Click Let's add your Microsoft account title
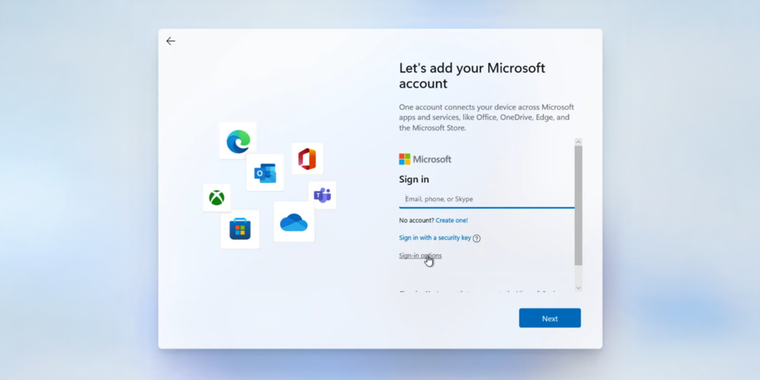This screenshot has height=380, width=760. click(x=472, y=76)
